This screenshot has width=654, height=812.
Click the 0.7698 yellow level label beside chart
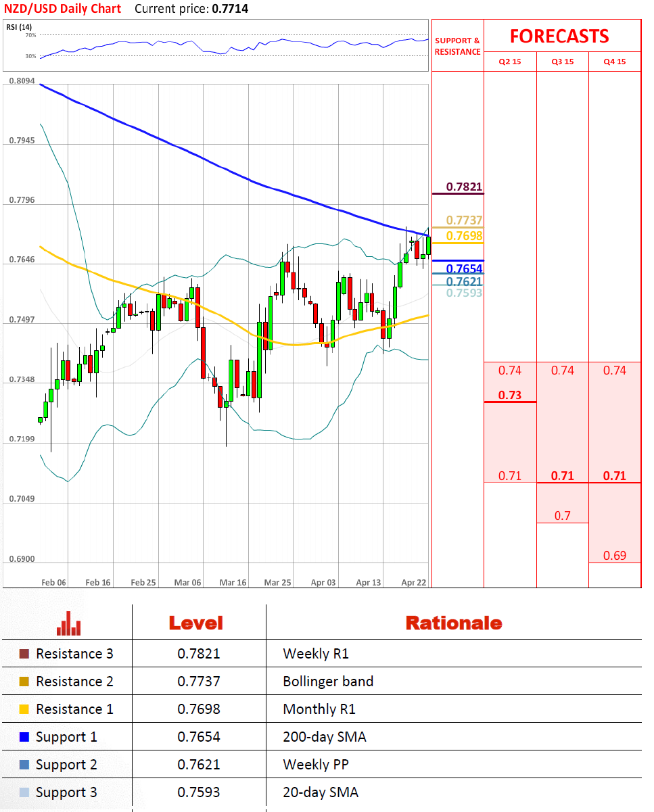coord(464,236)
